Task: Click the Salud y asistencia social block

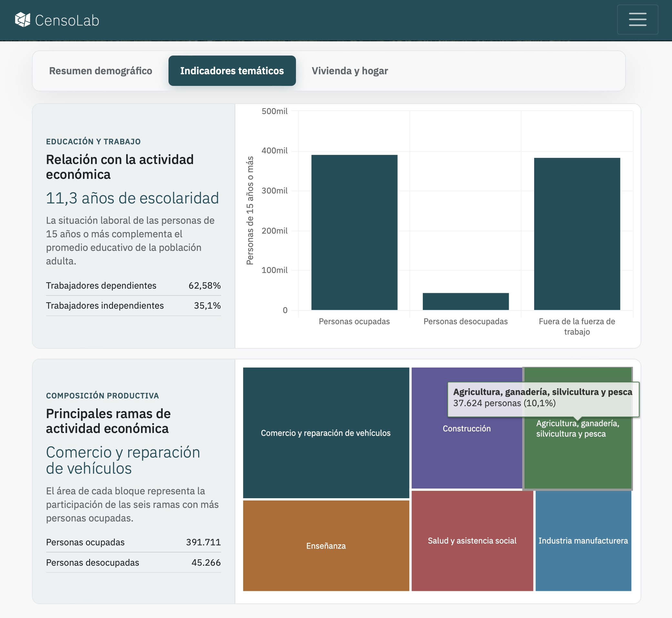Action: point(472,541)
